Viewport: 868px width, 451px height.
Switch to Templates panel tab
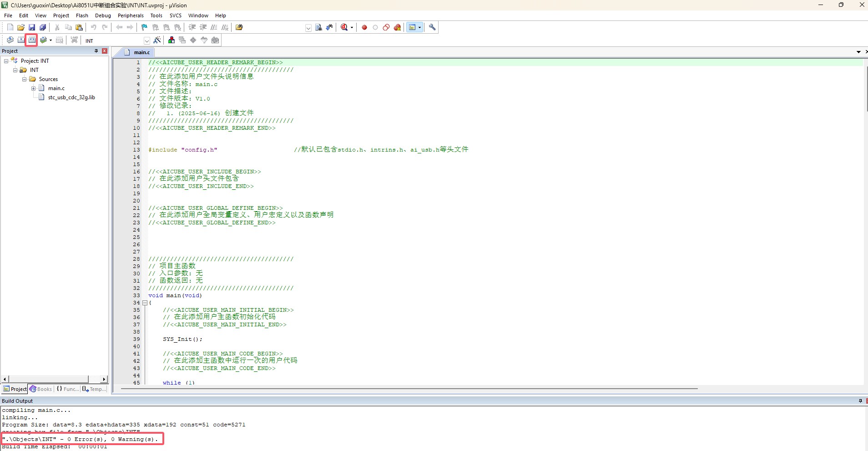pos(94,389)
